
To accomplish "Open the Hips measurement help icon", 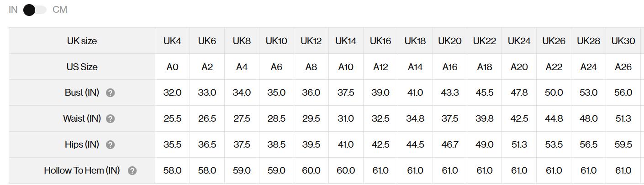I will [x=110, y=145].
